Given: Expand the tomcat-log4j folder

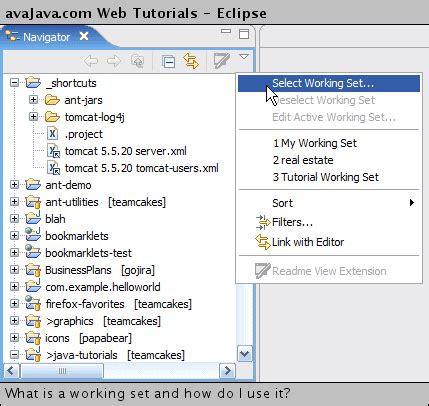Looking at the screenshot, I should click(33, 116).
